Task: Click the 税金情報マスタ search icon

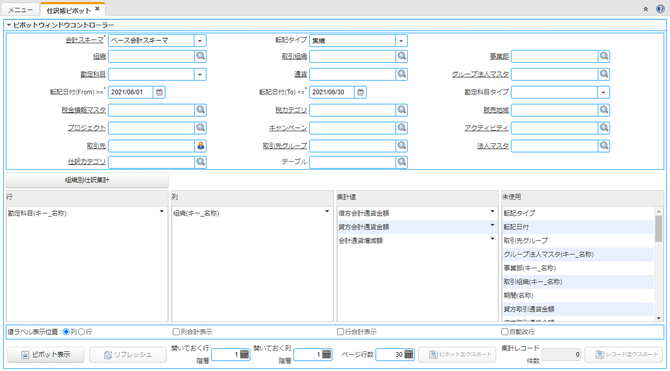Action: [200, 110]
